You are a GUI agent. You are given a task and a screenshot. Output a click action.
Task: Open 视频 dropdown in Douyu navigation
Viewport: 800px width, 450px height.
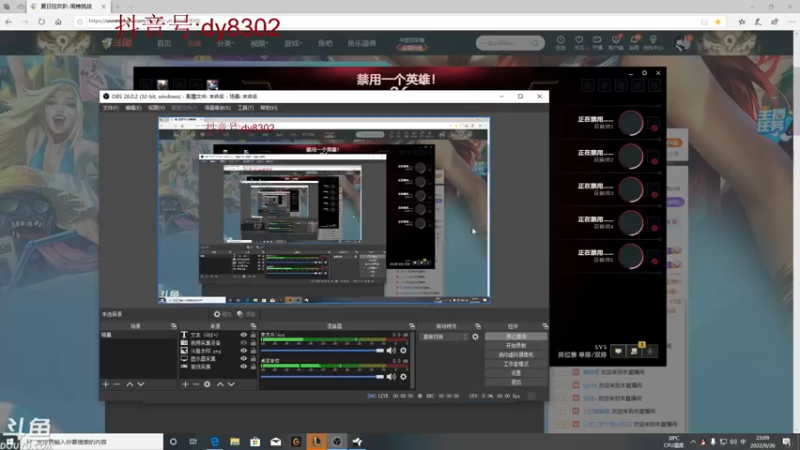259,43
